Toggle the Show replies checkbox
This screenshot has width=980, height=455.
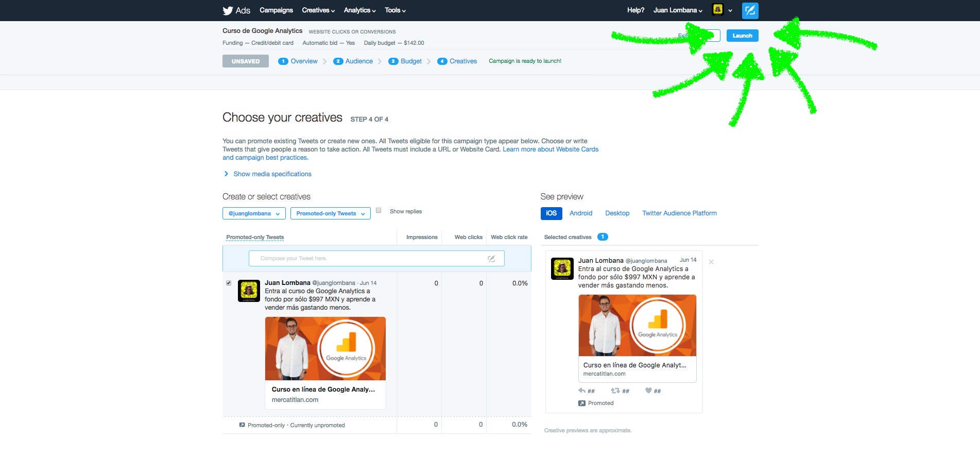coord(379,211)
